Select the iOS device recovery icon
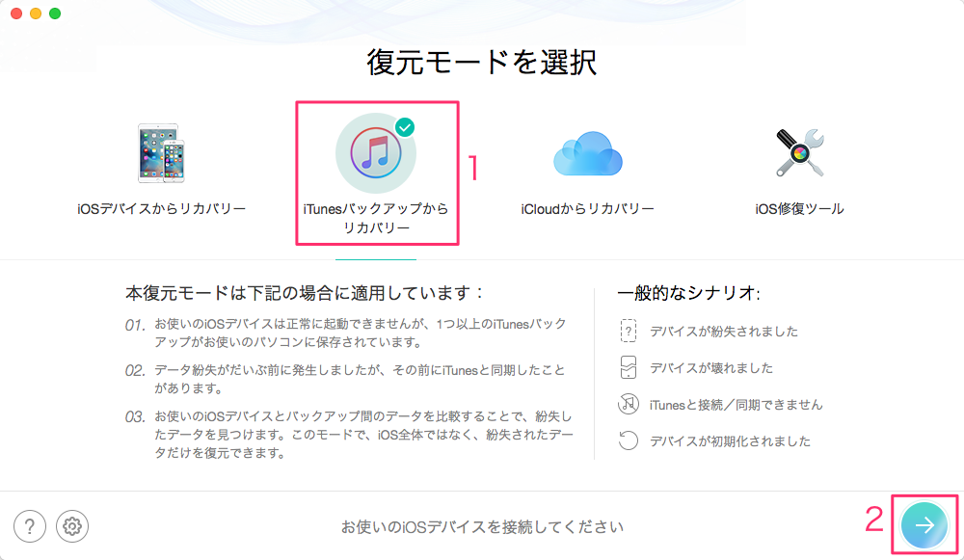964x560 pixels. coord(161,153)
